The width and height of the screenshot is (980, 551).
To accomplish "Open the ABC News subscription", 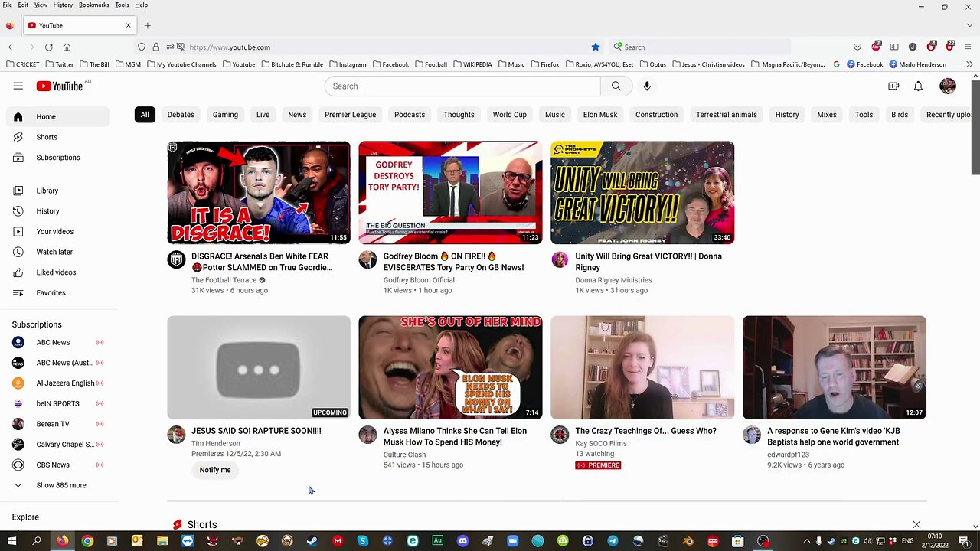I will (x=58, y=342).
